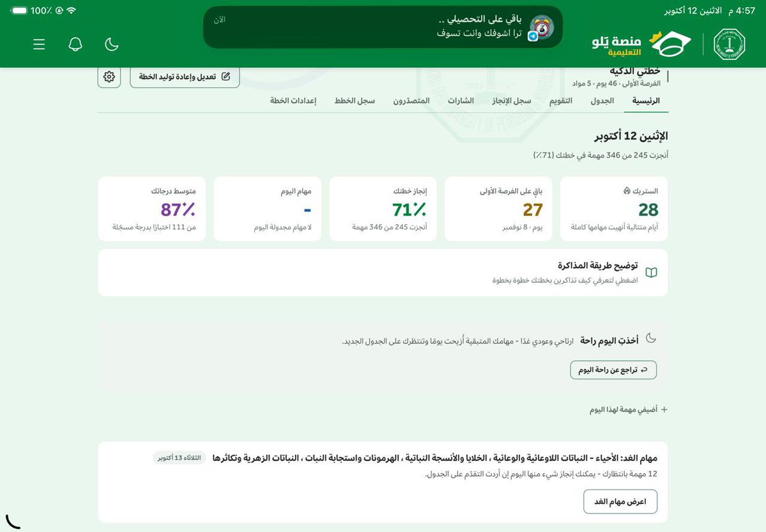Click the plus icon next to أضيفي مهمة

click(x=664, y=409)
